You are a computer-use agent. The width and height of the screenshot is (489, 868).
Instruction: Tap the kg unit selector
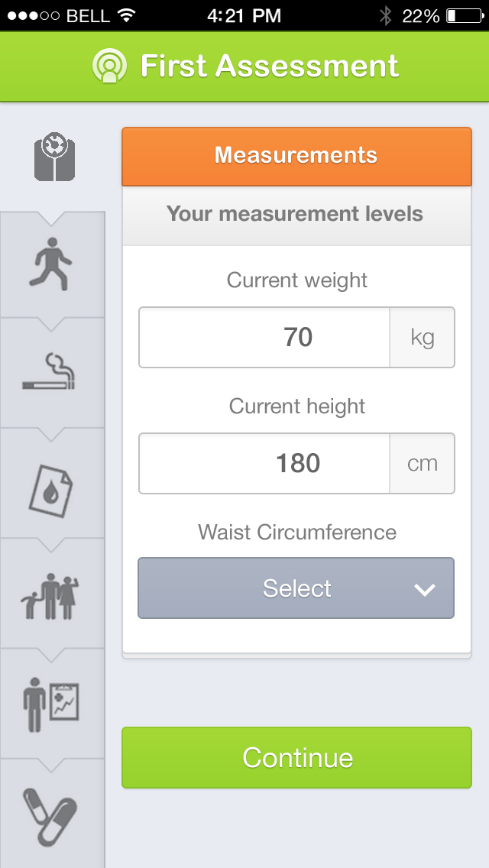pyautogui.click(x=423, y=338)
